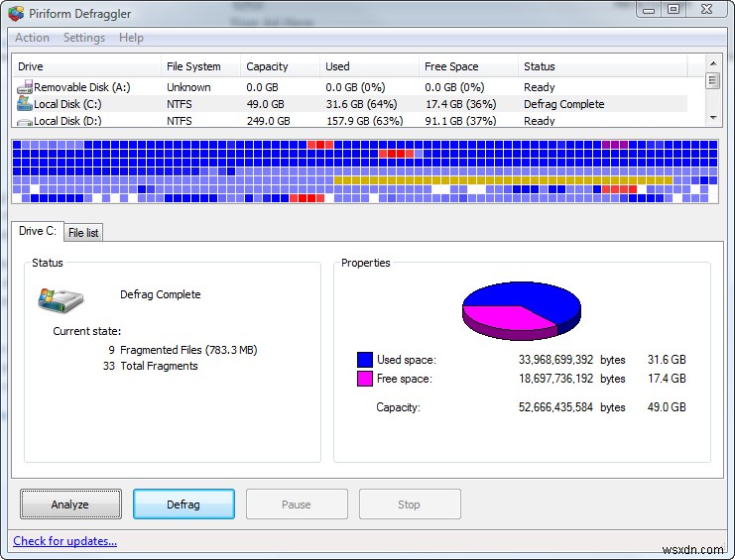The height and width of the screenshot is (560, 735).
Task: Click the 33,968,699,392 used bytes value
Action: click(x=555, y=360)
